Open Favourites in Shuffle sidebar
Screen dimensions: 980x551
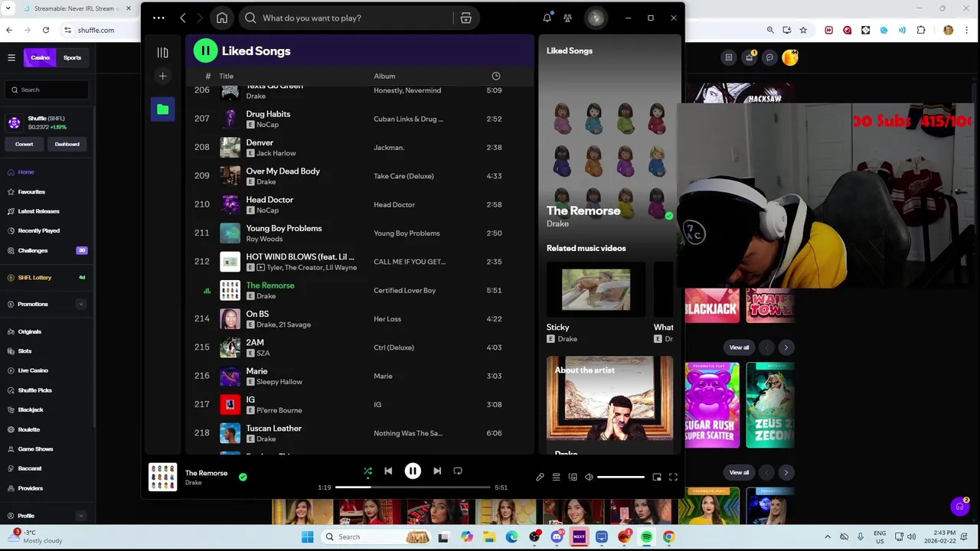[31, 192]
